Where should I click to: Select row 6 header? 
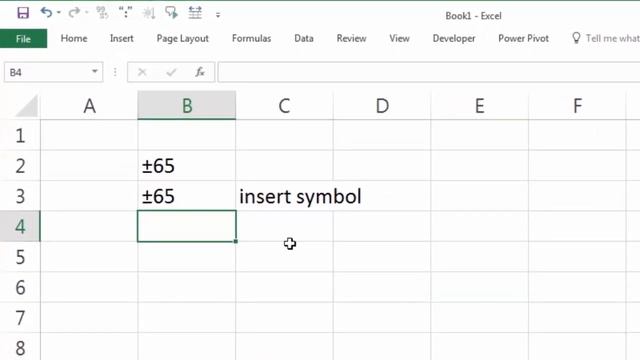(20, 287)
